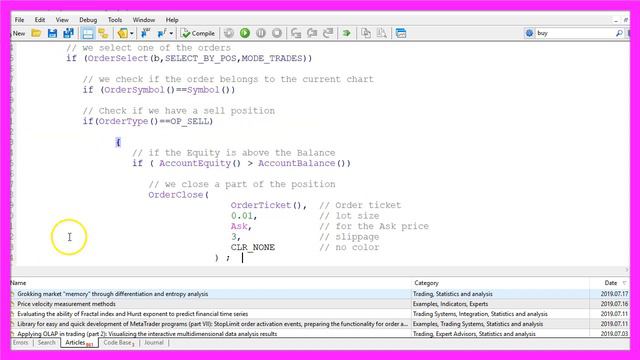Click the highlighted opening brace in code
The width and height of the screenshot is (640, 360).
(x=118, y=142)
